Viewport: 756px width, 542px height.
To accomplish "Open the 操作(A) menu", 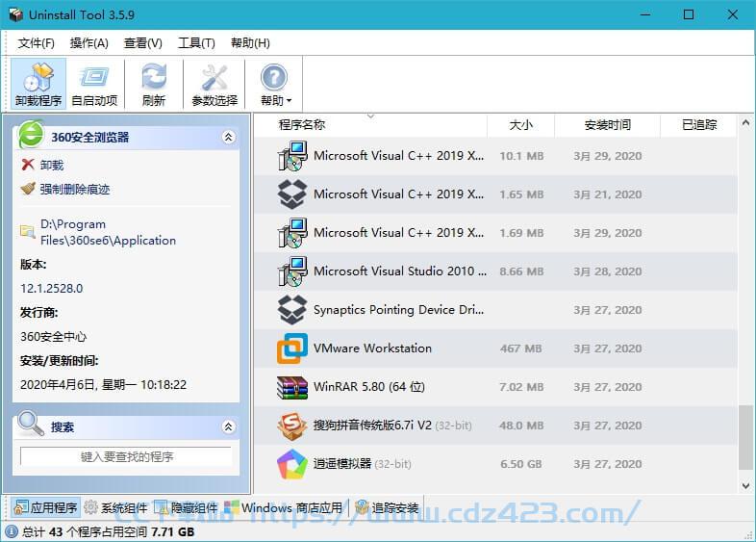I will [x=89, y=43].
